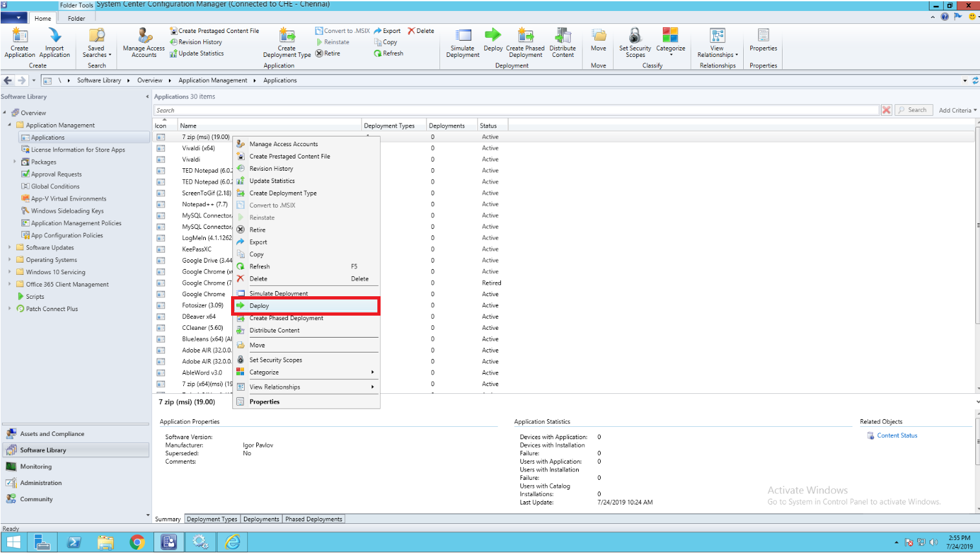Image resolution: width=980 pixels, height=553 pixels.
Task: Click inside the applications search field
Action: pos(453,109)
